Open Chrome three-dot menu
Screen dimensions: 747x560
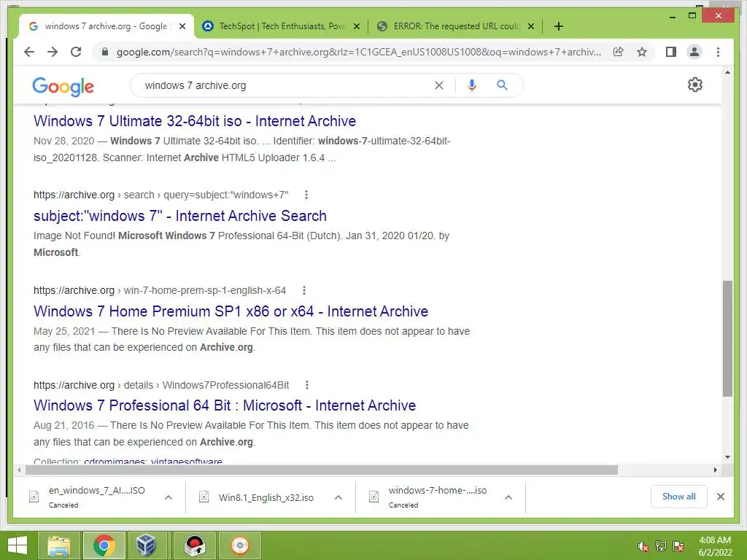point(718,52)
